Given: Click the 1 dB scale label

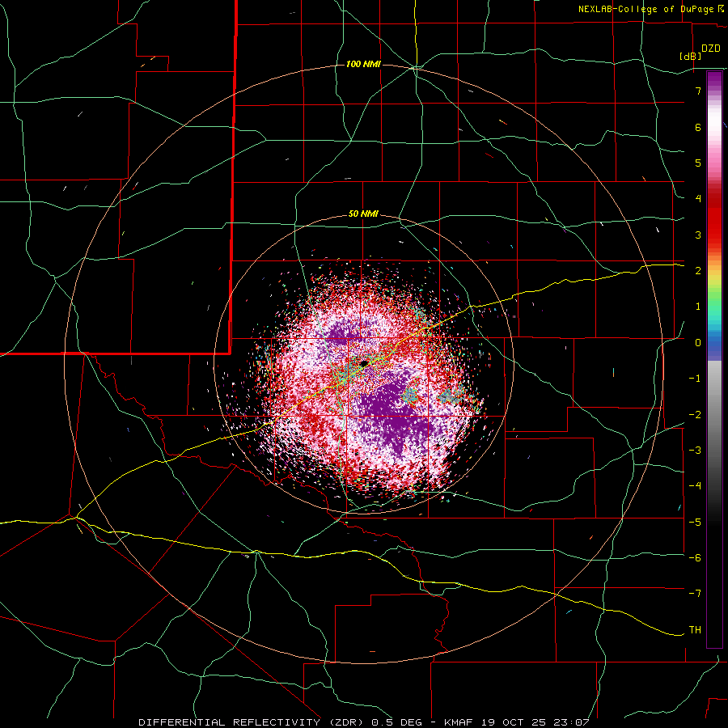Looking at the screenshot, I should coord(698,306).
